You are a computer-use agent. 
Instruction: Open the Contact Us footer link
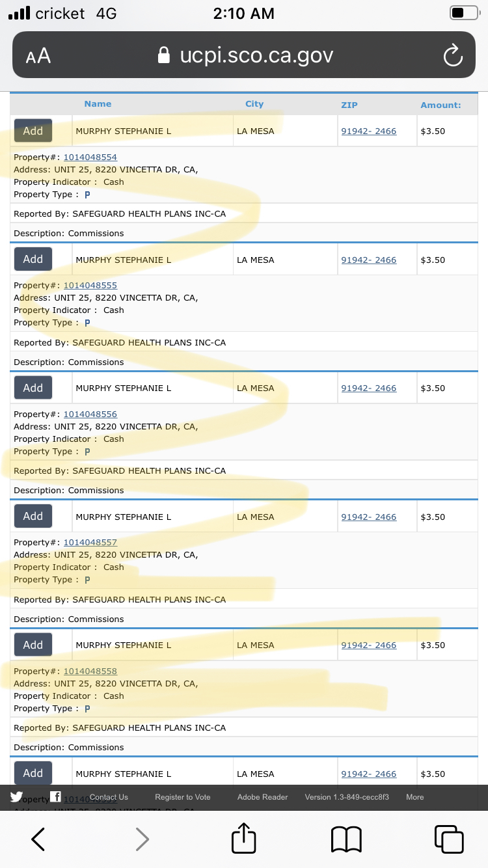click(x=109, y=797)
